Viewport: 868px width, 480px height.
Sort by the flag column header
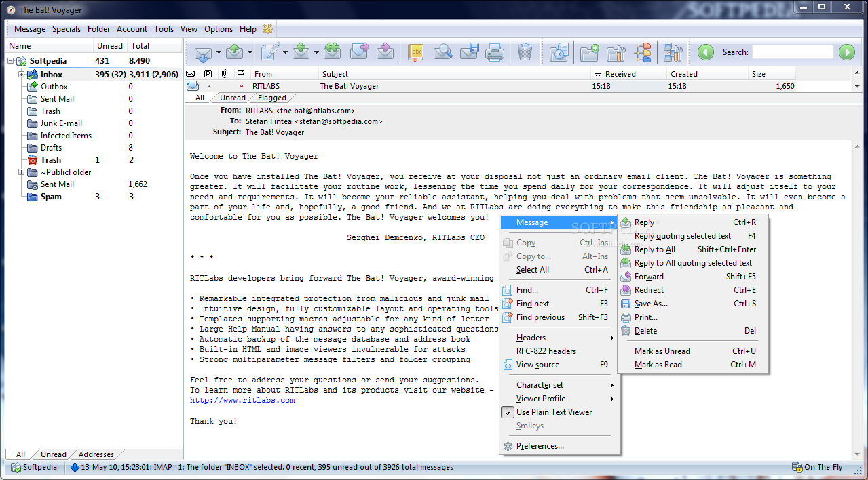(x=240, y=74)
